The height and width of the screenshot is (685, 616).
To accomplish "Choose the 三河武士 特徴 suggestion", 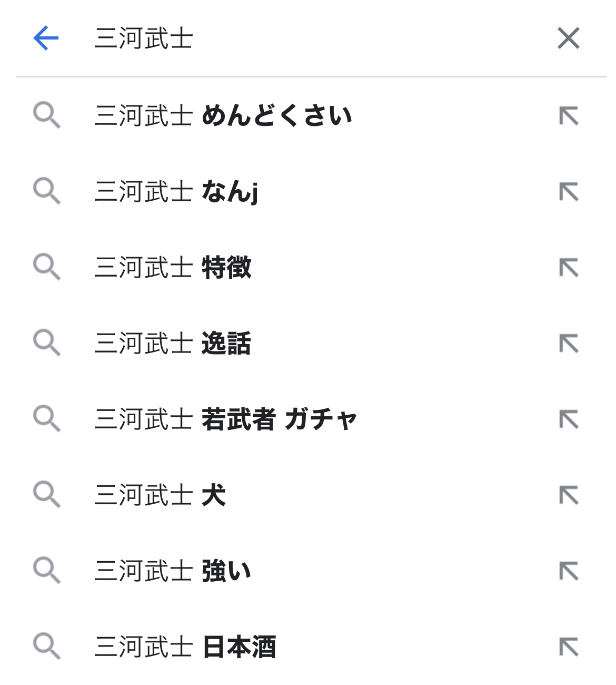I will tap(173, 267).
